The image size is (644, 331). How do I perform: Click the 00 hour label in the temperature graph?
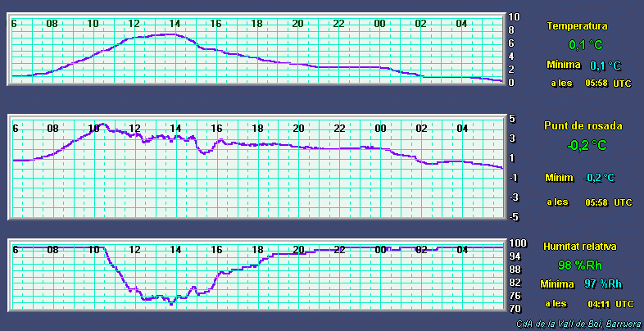coord(380,24)
